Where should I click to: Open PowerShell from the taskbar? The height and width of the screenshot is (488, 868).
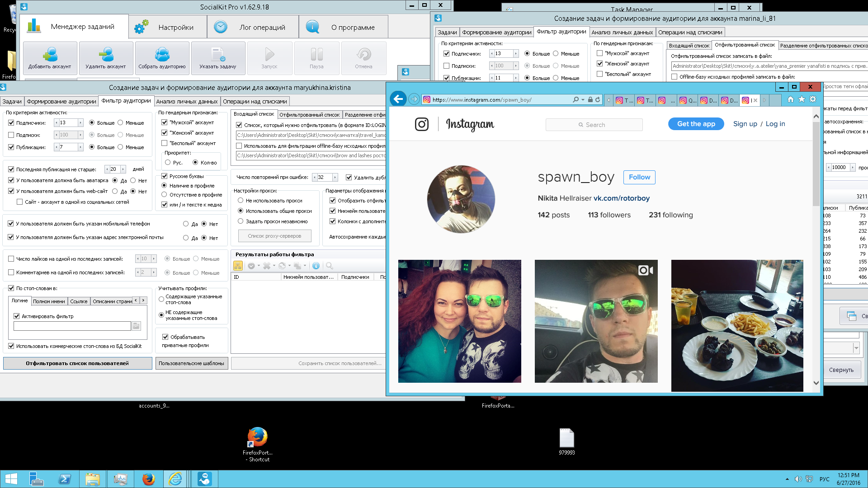(65, 479)
